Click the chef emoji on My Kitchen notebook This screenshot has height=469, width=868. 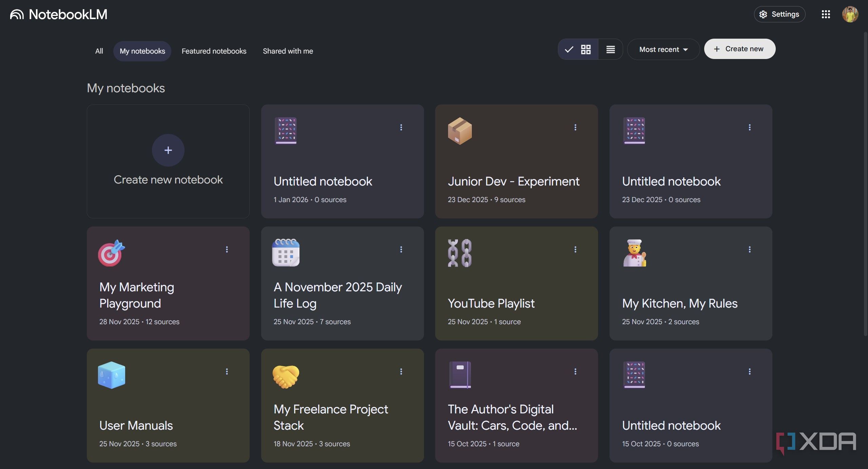tap(634, 253)
